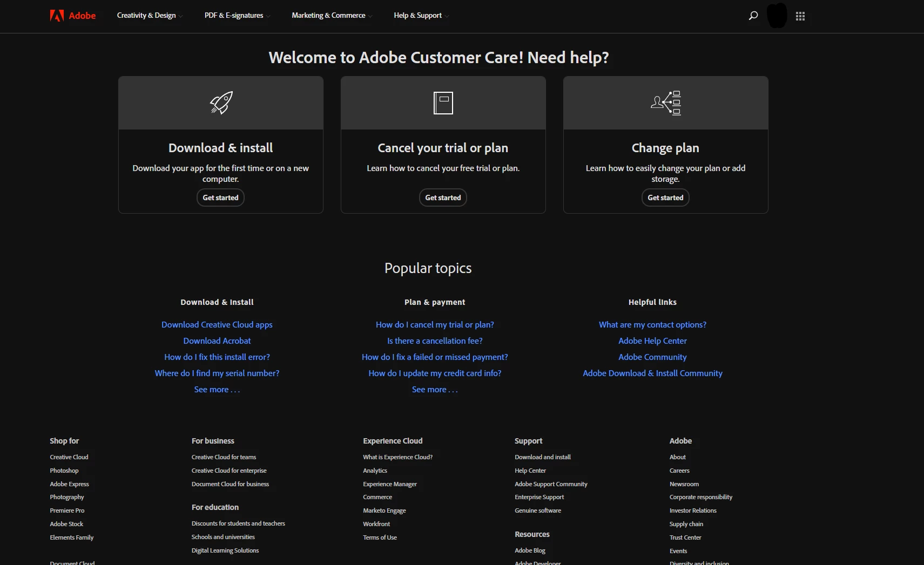Viewport: 924px width, 565px height.
Task: Click Get started under Download & install
Action: 220,198
